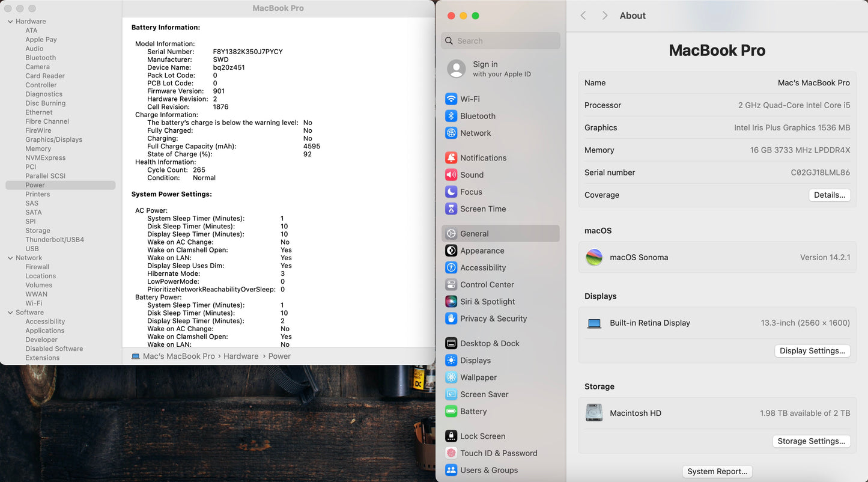Select the Siri & Spotlight icon

coord(451,302)
